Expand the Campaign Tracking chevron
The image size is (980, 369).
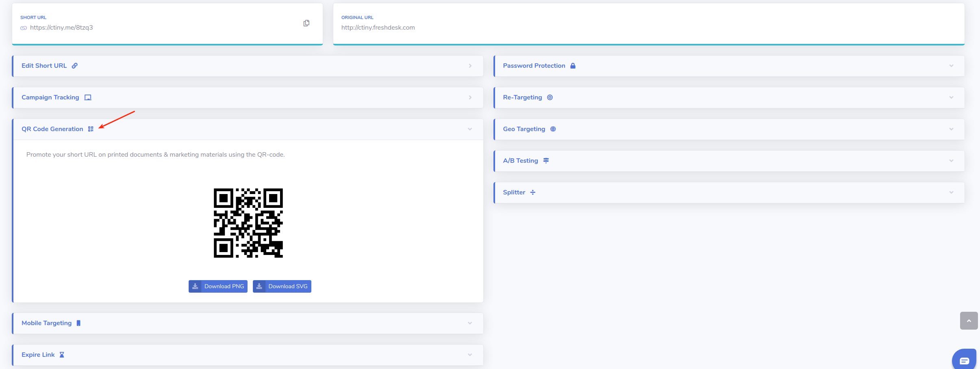(470, 97)
